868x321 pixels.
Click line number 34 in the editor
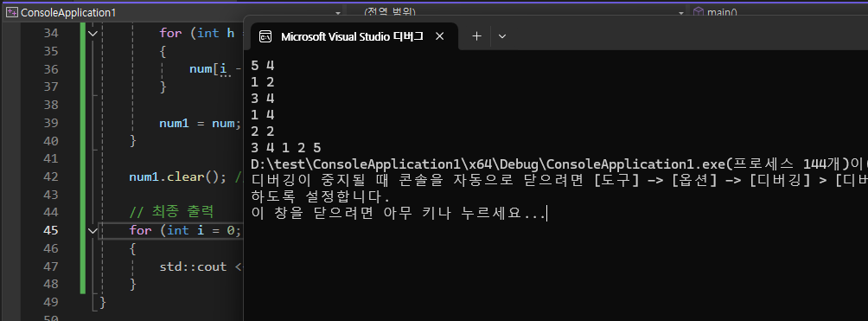point(50,33)
